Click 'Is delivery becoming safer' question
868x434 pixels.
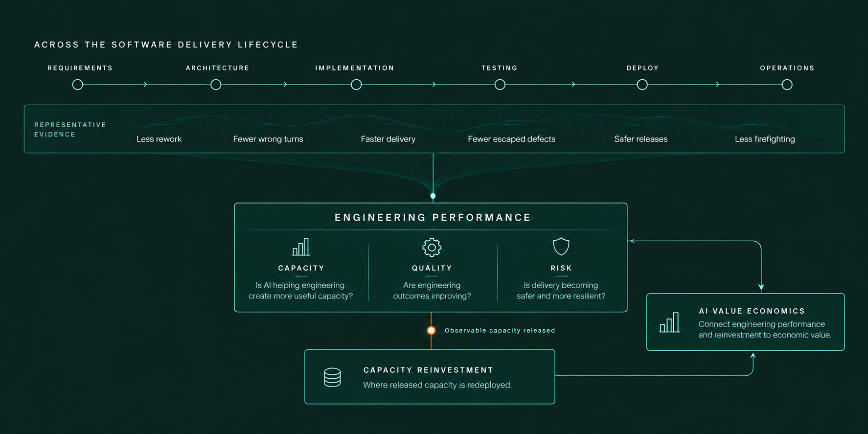pyautogui.click(x=561, y=291)
